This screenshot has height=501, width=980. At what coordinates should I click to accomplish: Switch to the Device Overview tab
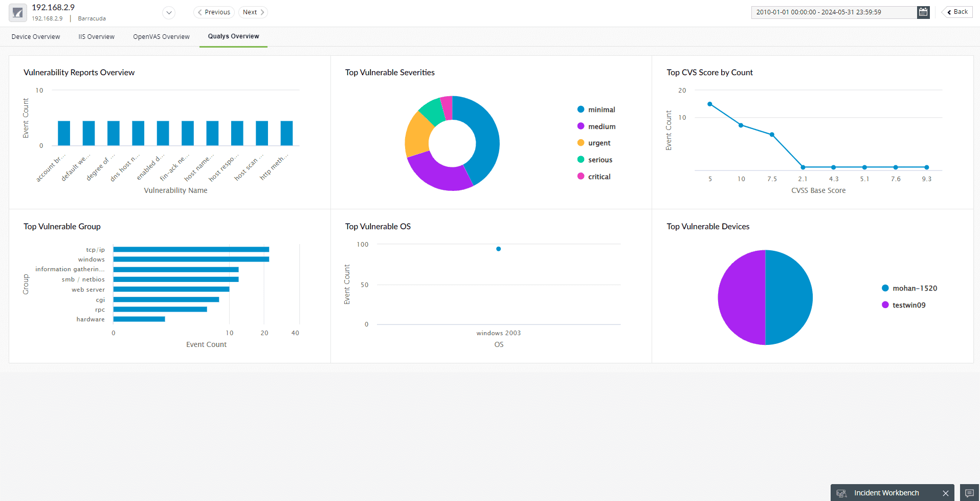tap(36, 37)
